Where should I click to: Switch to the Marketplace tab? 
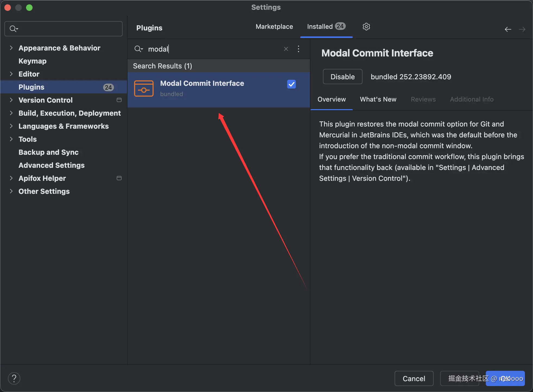(274, 27)
